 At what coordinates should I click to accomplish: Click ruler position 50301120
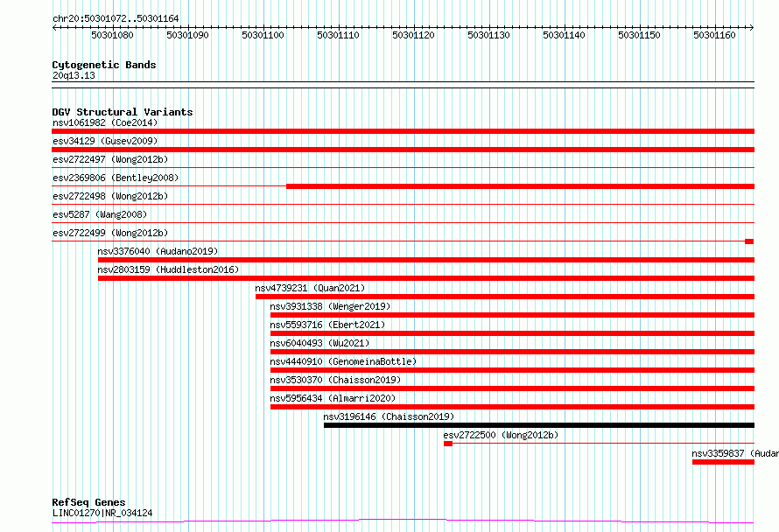click(413, 35)
